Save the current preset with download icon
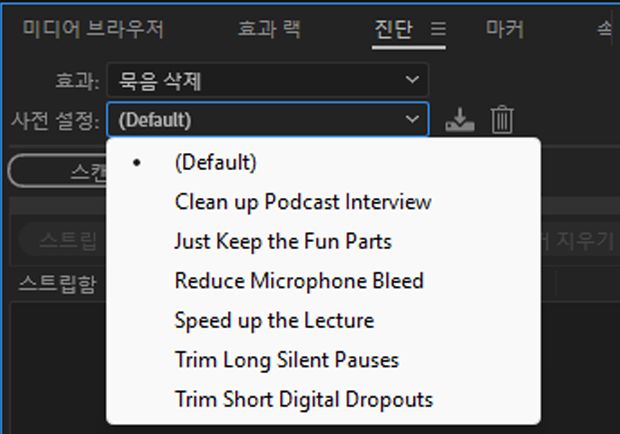This screenshot has height=434, width=620. pos(459,119)
